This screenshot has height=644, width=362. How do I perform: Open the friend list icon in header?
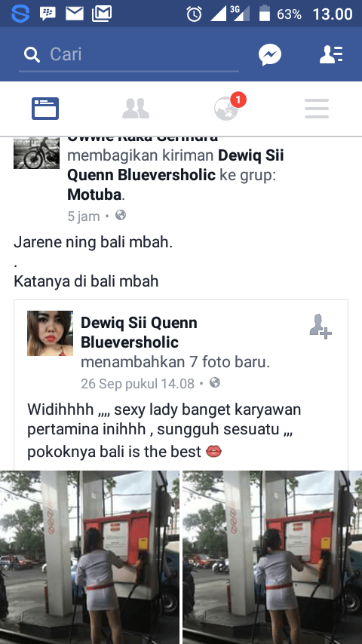tap(331, 54)
